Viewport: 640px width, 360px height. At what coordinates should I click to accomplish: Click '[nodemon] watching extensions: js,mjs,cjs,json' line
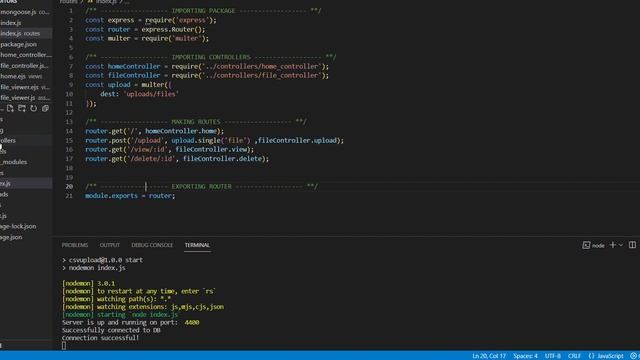(143, 307)
